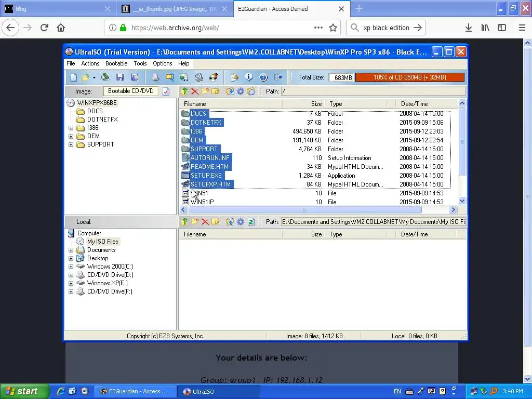Click the Bootable CD/DVD image type label
The width and height of the screenshot is (532, 399).
(130, 91)
